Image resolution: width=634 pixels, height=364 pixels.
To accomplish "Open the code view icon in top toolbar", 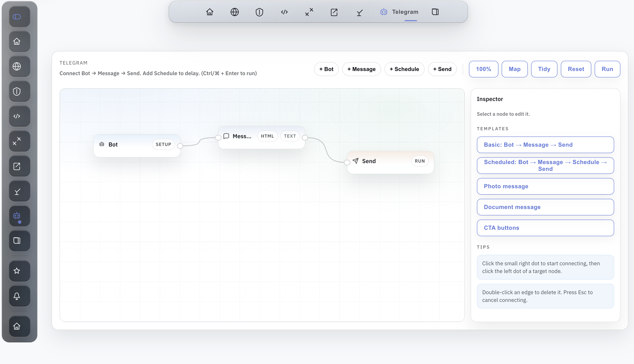I will tap(284, 12).
